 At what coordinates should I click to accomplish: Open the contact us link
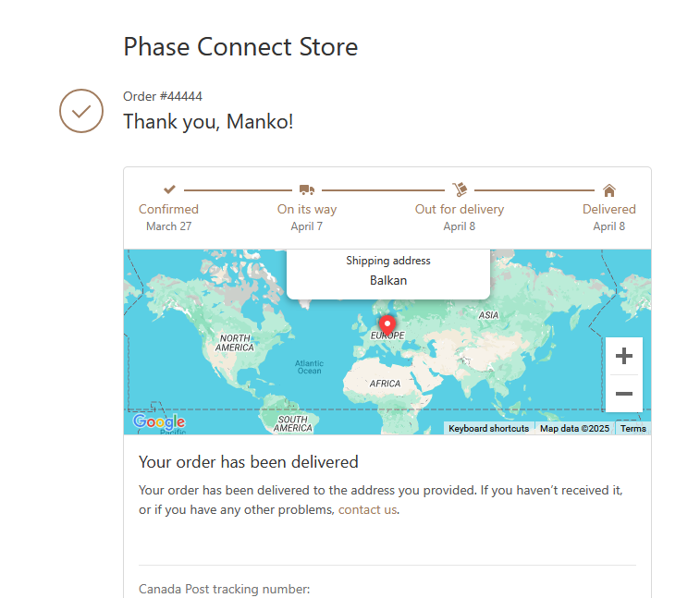[x=367, y=509]
